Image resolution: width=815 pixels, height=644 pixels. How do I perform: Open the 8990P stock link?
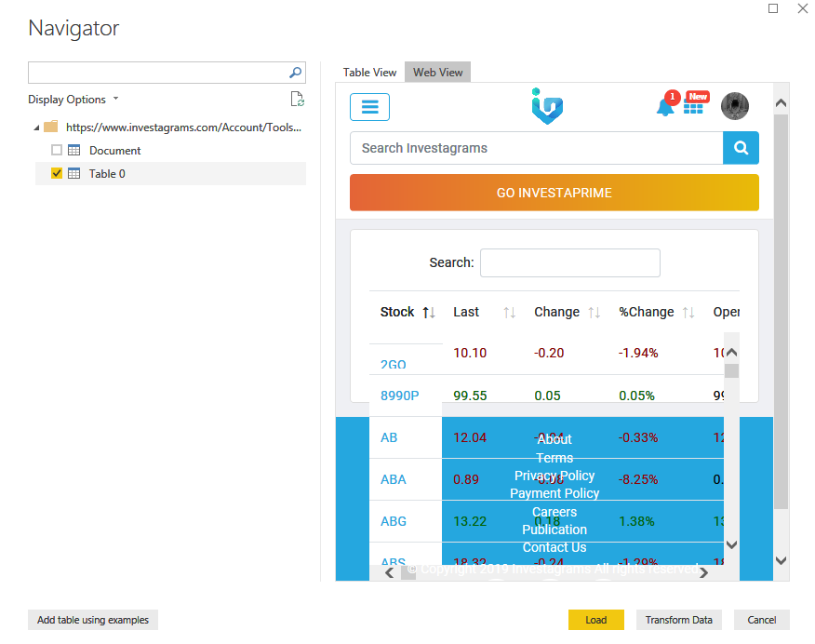click(400, 396)
